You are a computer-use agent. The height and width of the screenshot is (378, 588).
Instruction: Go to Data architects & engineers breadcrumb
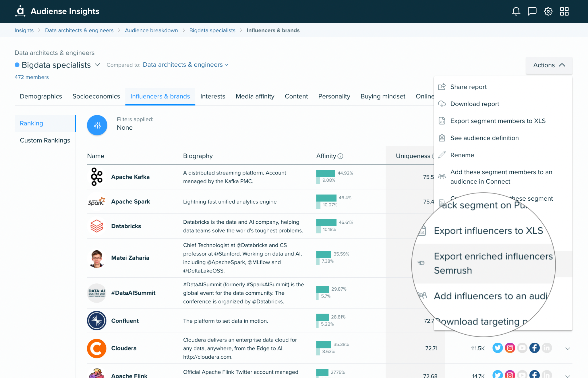click(79, 30)
